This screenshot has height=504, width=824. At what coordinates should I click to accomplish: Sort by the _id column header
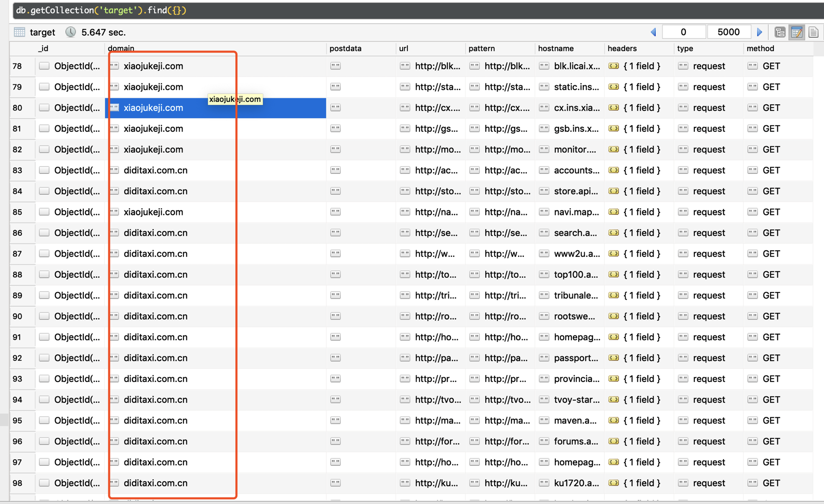coord(43,49)
